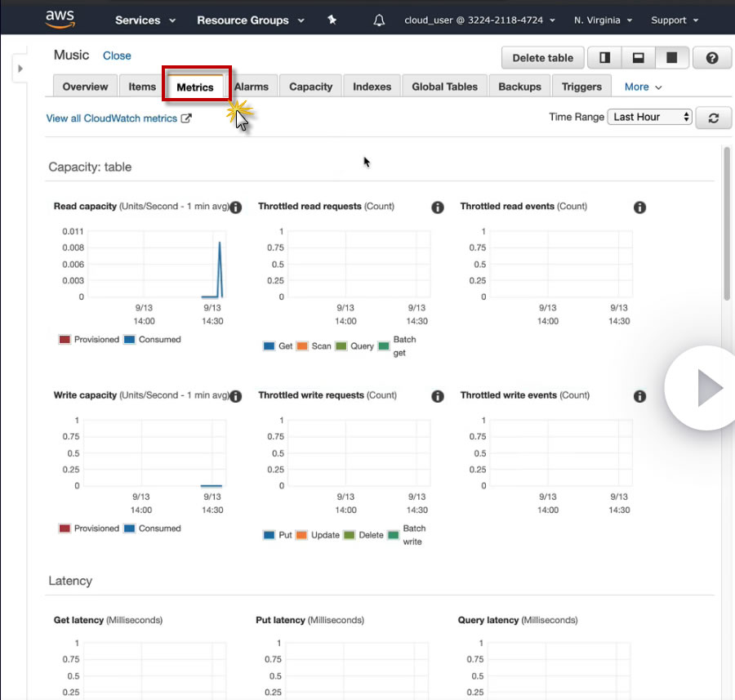Screen dimensions: 735x700
Task: Click the external link icon beside CloudWatch metrics
Action: coord(186,118)
